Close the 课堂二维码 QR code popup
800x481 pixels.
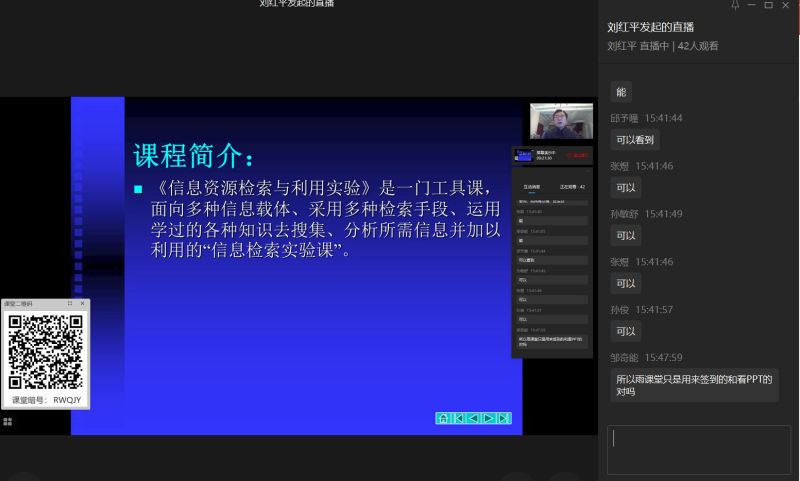82,303
